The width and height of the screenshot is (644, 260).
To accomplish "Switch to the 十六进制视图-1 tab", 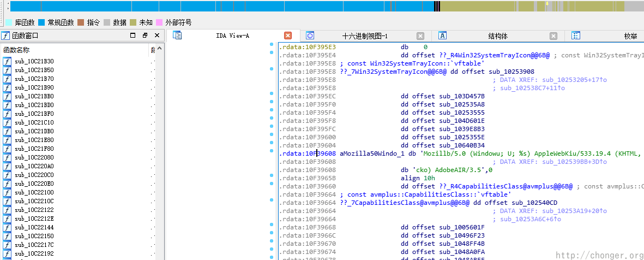I will [x=364, y=36].
